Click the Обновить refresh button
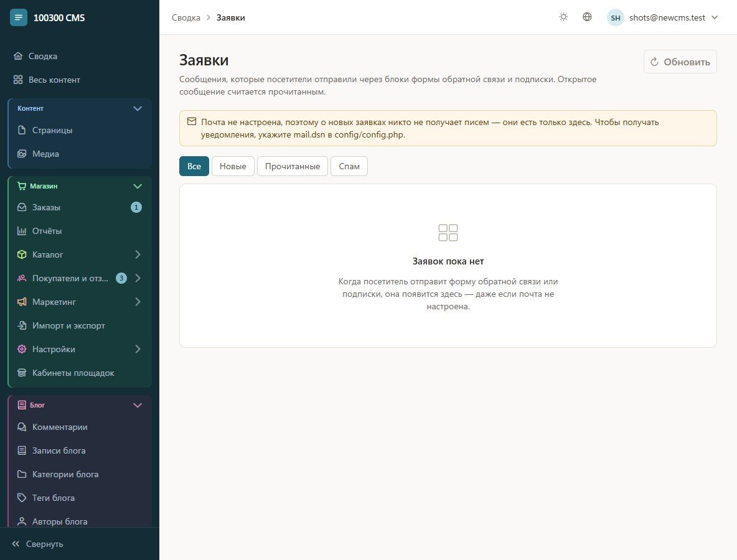 point(680,62)
